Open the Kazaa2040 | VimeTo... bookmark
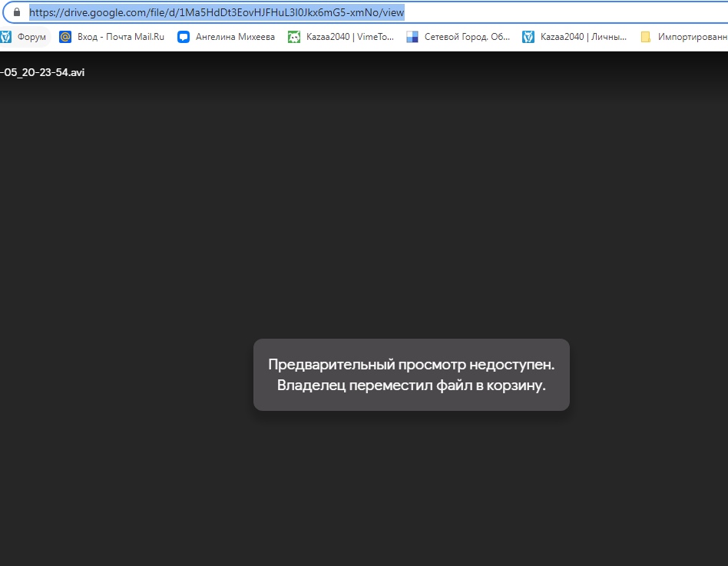Screen dimensions: 728x566 pos(350,37)
